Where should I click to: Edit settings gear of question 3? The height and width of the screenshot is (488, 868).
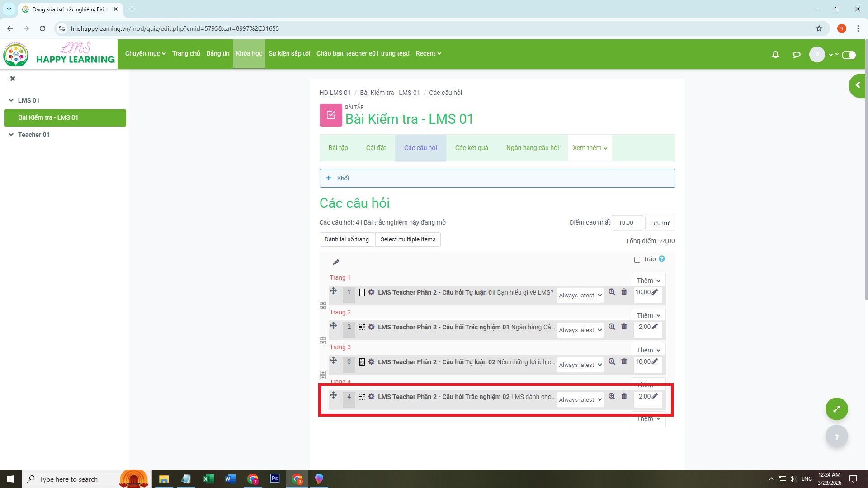[371, 362]
